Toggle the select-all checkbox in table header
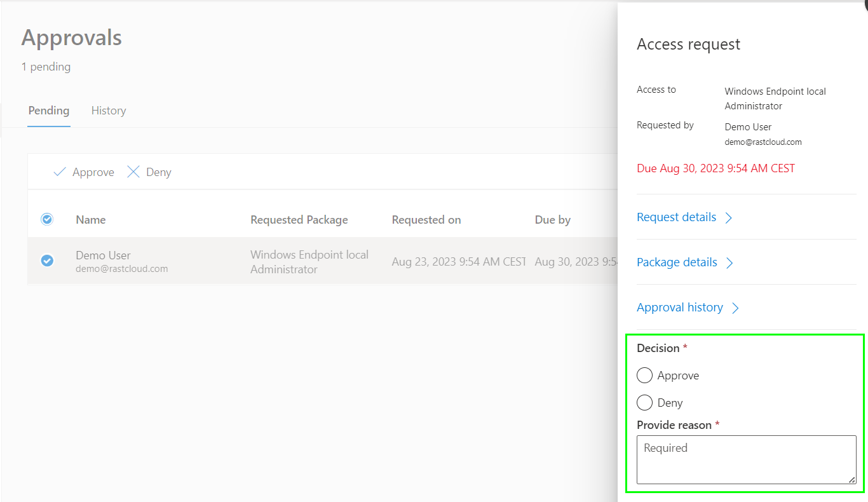The image size is (868, 502). point(47,219)
